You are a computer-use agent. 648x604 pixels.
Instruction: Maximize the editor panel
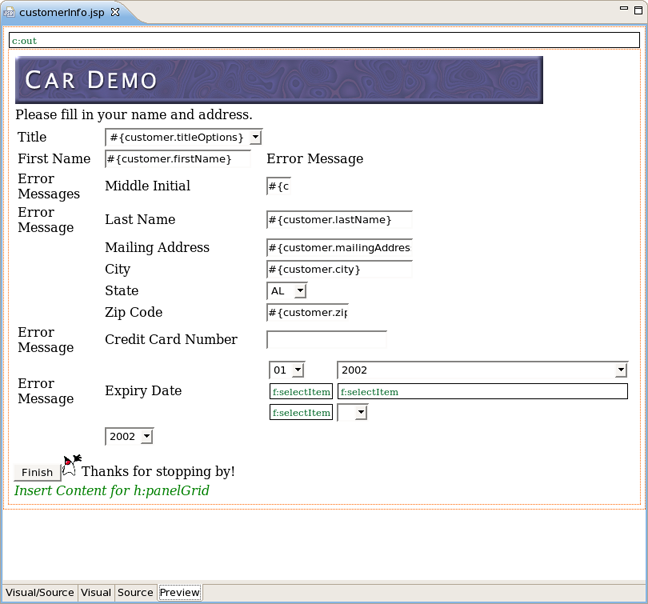(x=638, y=10)
